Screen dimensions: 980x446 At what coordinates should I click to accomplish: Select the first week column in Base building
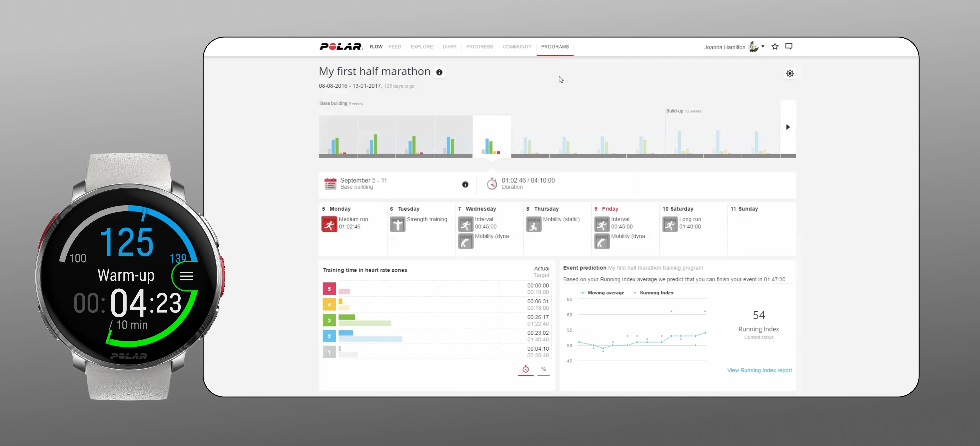pyautogui.click(x=338, y=137)
